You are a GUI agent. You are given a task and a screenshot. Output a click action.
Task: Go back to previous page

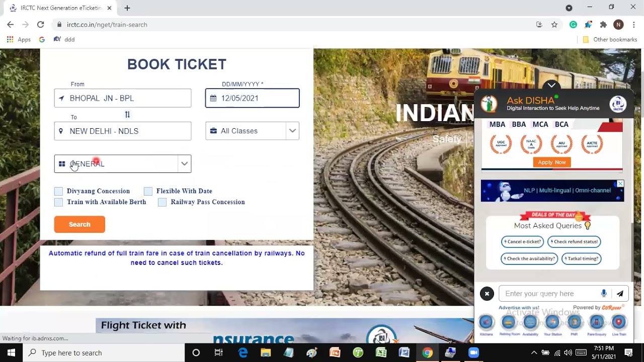pyautogui.click(x=11, y=25)
